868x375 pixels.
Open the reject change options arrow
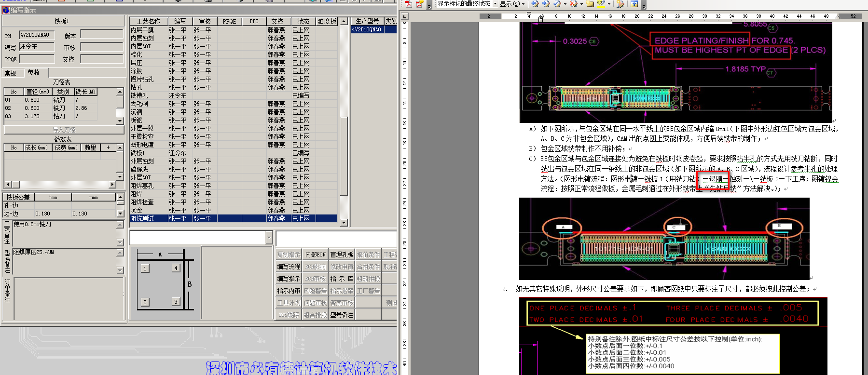581,4
